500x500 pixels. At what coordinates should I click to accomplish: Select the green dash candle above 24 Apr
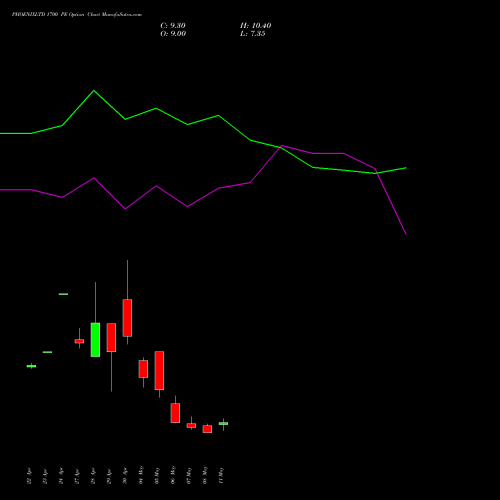coord(63,294)
